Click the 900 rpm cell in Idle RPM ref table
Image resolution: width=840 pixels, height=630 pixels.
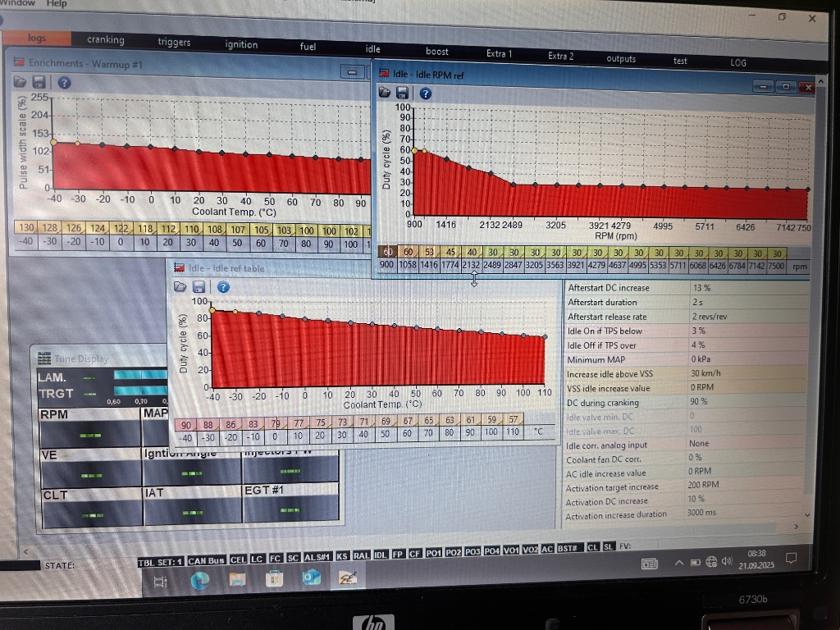click(x=386, y=266)
